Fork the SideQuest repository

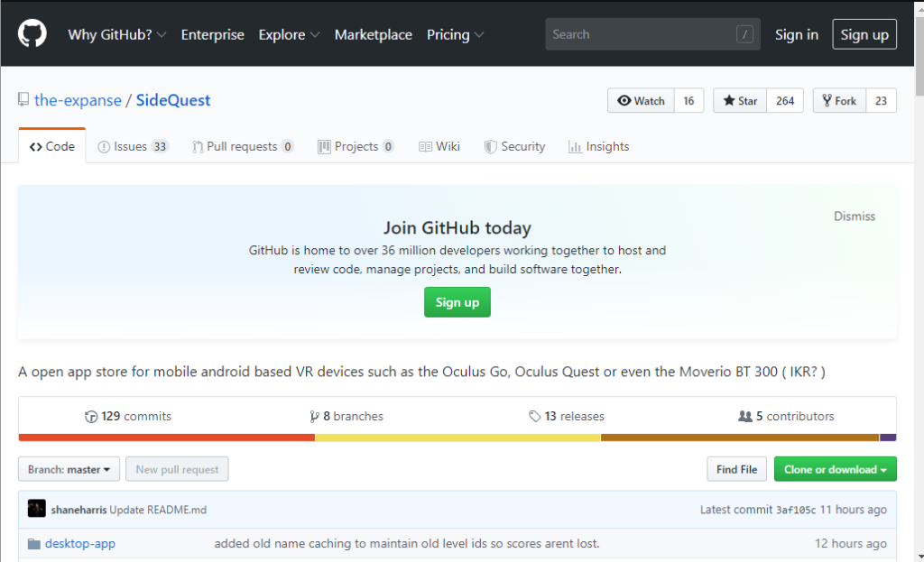(x=840, y=101)
